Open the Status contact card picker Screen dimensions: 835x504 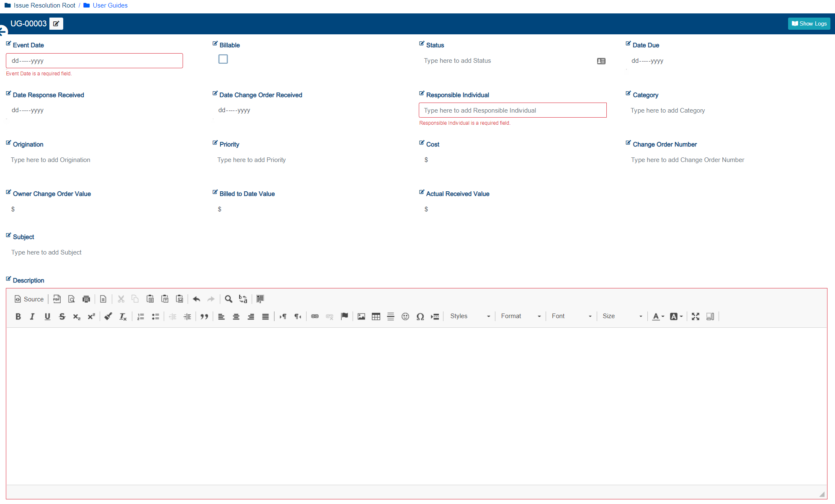pos(601,61)
